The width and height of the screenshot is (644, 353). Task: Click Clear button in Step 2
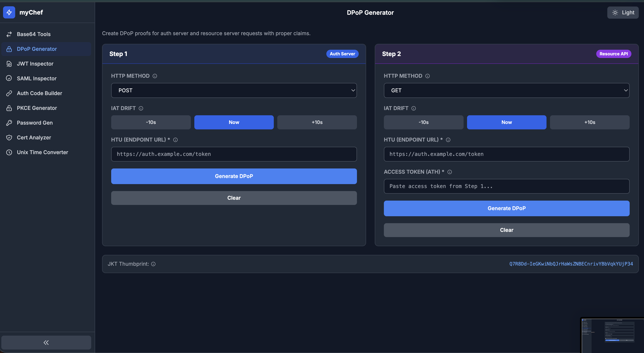(x=507, y=230)
